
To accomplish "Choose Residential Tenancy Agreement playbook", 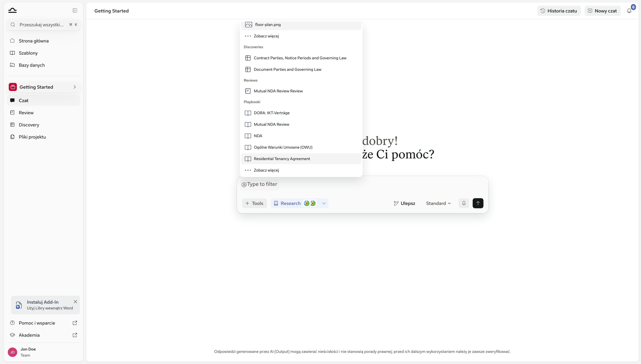I will coord(301,159).
